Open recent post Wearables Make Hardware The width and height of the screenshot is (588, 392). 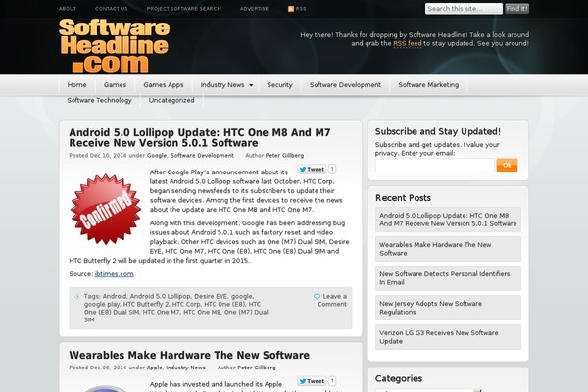[x=448, y=249]
